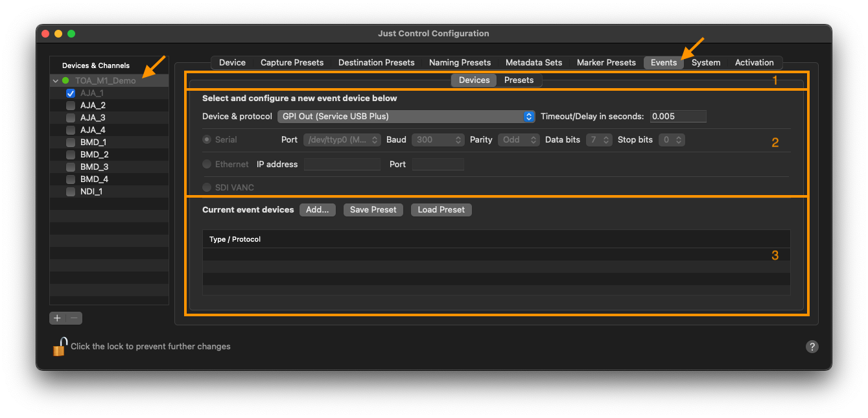Enable the AJA_3 channel checkbox
The width and height of the screenshot is (868, 418).
71,118
